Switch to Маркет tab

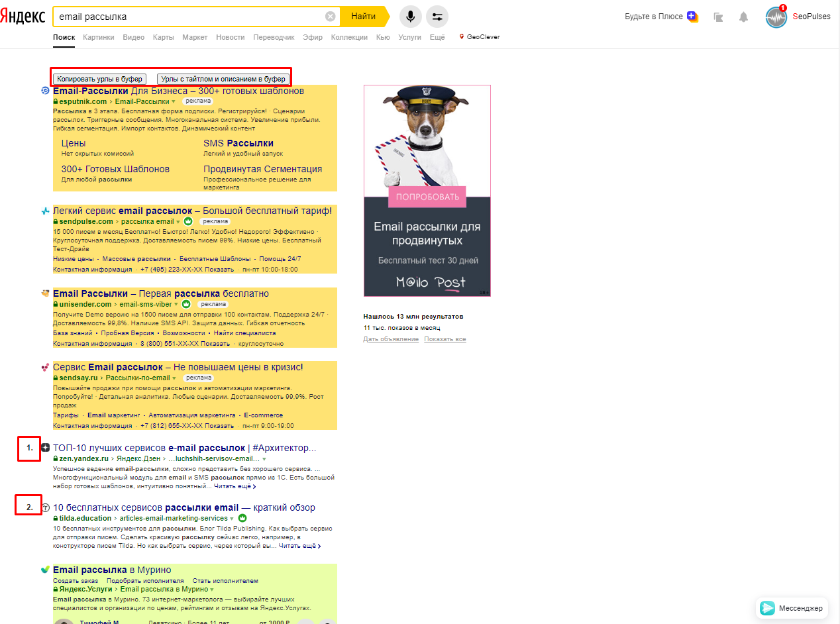point(195,37)
